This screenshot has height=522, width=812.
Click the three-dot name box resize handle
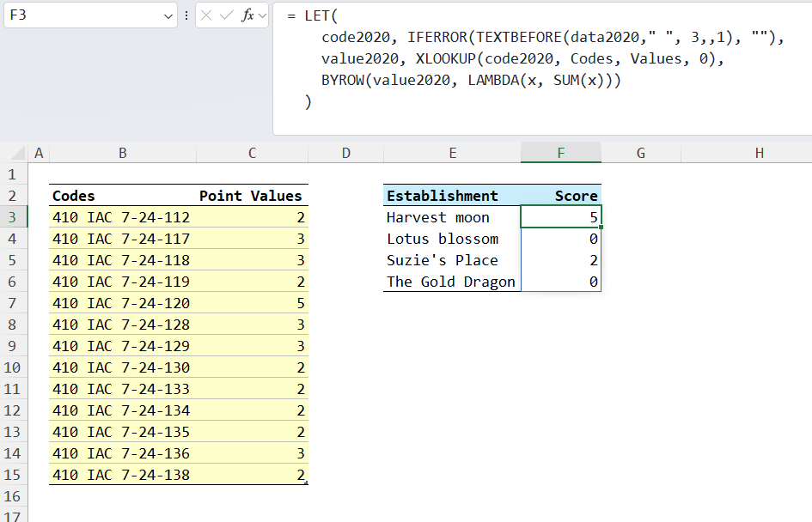click(186, 15)
